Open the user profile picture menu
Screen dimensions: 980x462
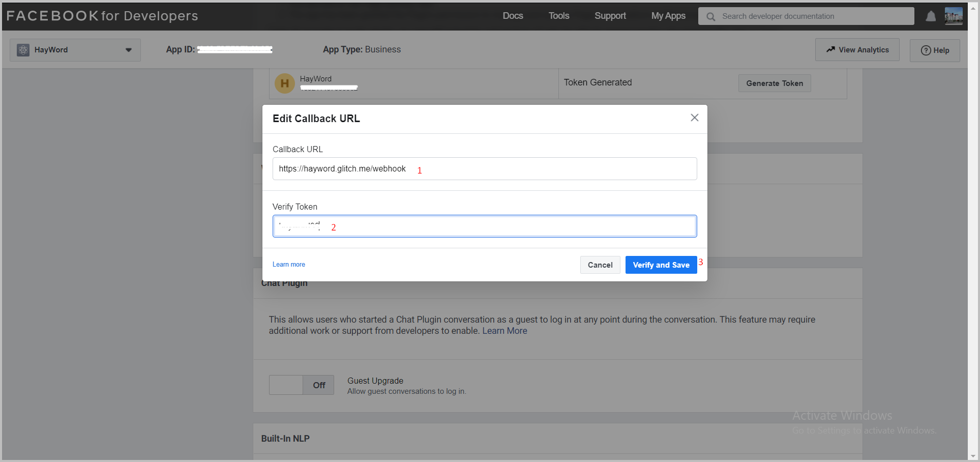[x=954, y=16]
